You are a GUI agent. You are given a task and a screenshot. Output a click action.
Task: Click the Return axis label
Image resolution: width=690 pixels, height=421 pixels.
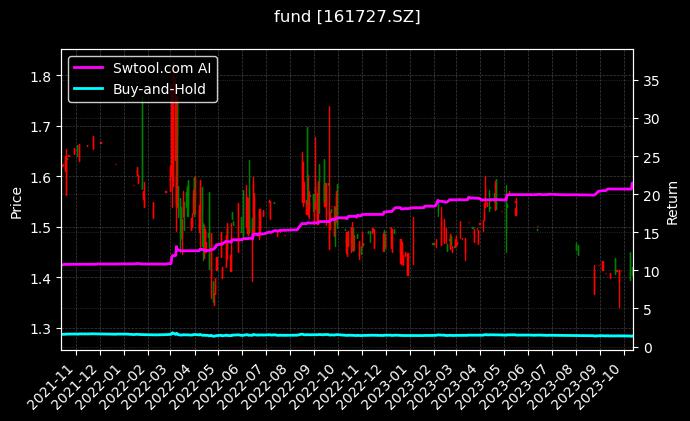672,200
